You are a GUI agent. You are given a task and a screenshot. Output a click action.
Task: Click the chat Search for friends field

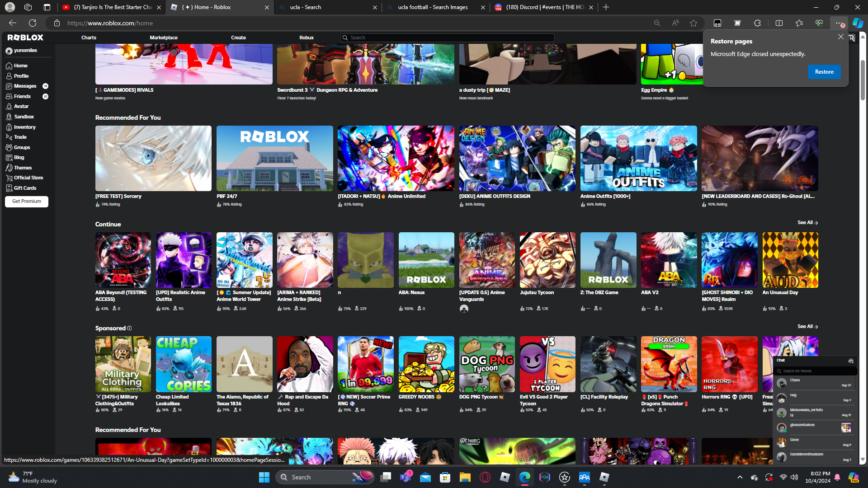click(x=815, y=371)
